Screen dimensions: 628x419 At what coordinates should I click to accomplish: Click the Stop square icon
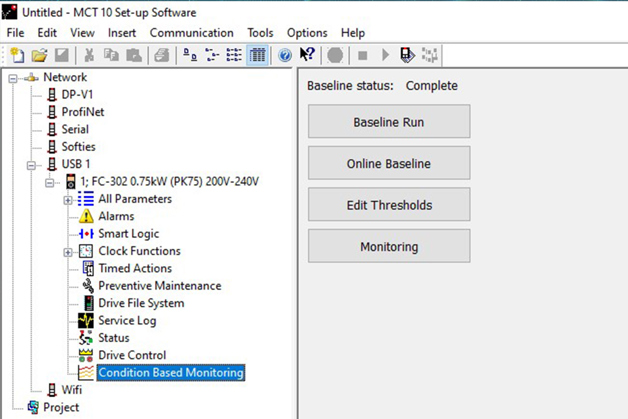tap(362, 55)
